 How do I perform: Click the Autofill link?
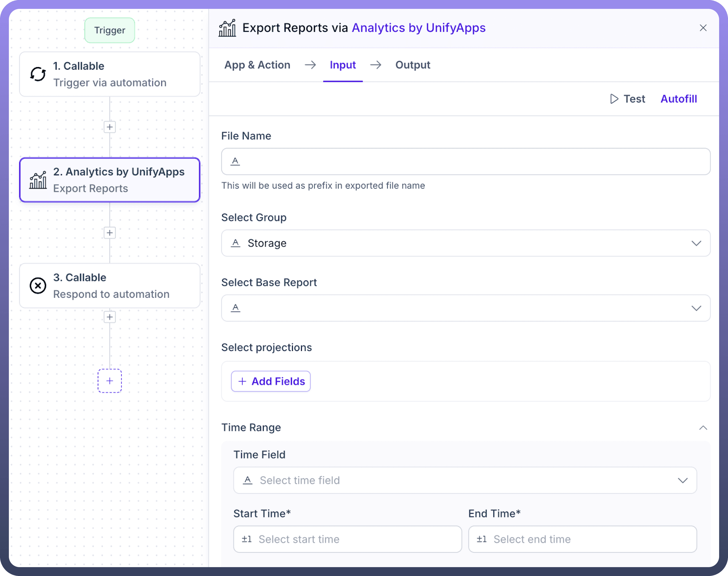click(x=679, y=99)
